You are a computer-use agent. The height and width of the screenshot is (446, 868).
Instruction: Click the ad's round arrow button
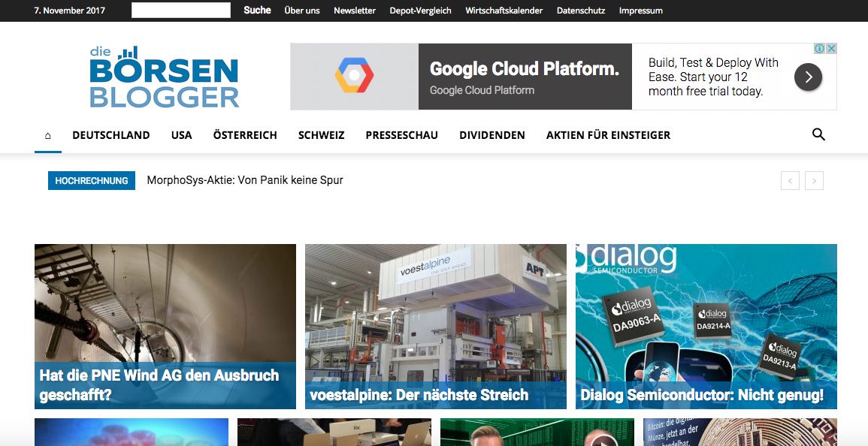point(808,77)
